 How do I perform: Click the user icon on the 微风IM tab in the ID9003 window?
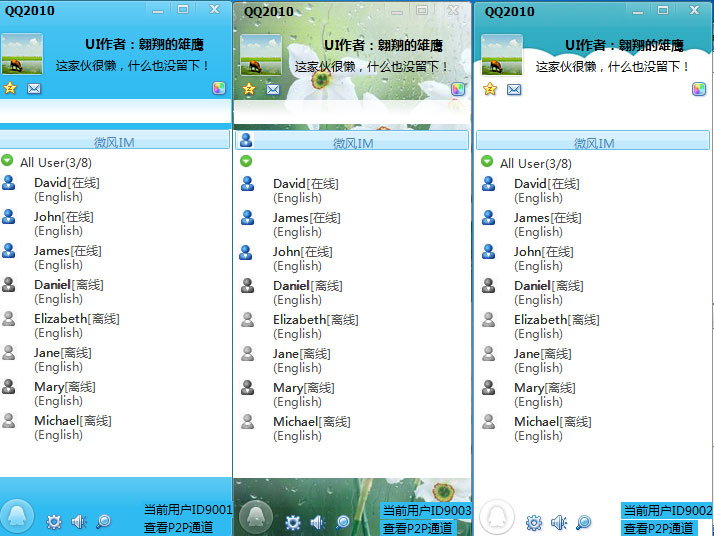click(246, 140)
